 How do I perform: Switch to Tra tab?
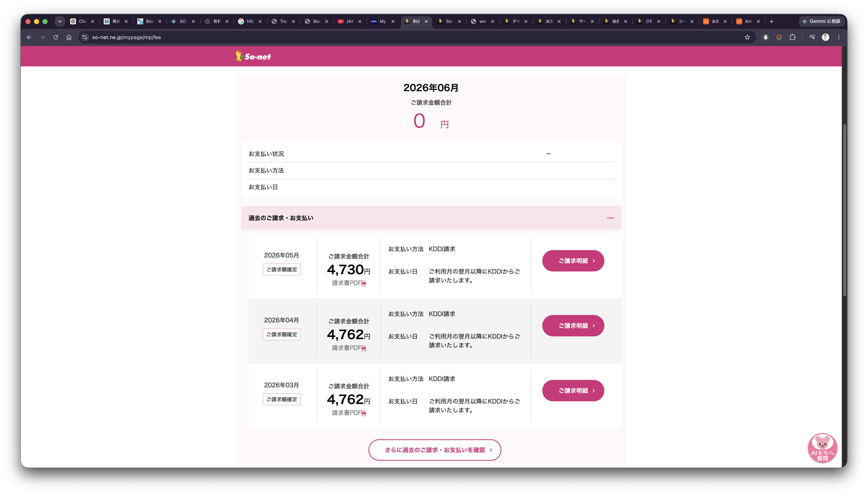[280, 21]
